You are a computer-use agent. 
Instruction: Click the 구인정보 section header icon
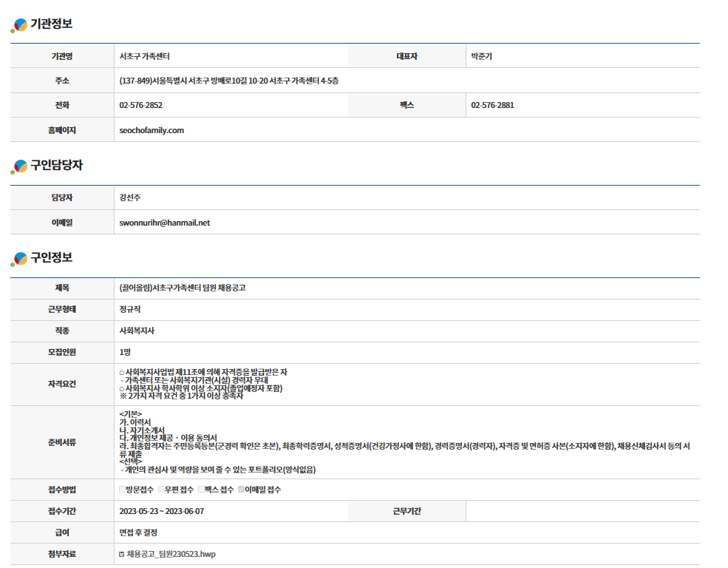tap(19, 260)
